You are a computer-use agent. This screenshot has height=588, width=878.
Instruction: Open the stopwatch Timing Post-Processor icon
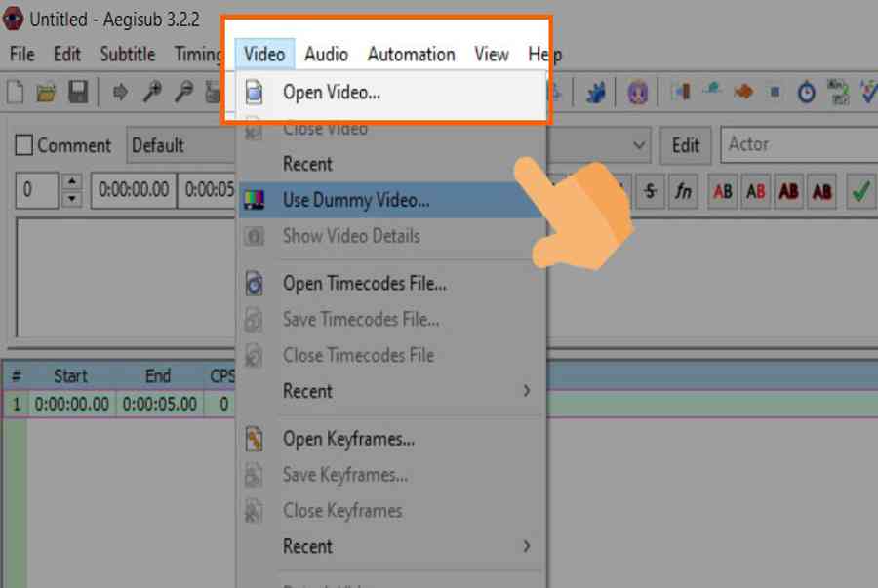pyautogui.click(x=807, y=93)
